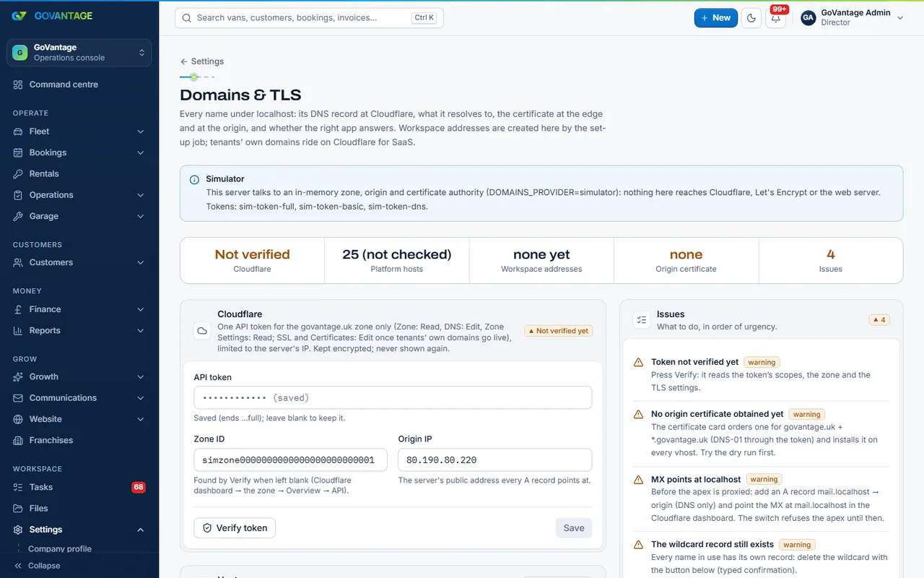The height and width of the screenshot is (578, 924).
Task: Open the Command centre dashboard icon
Action: tap(18, 85)
